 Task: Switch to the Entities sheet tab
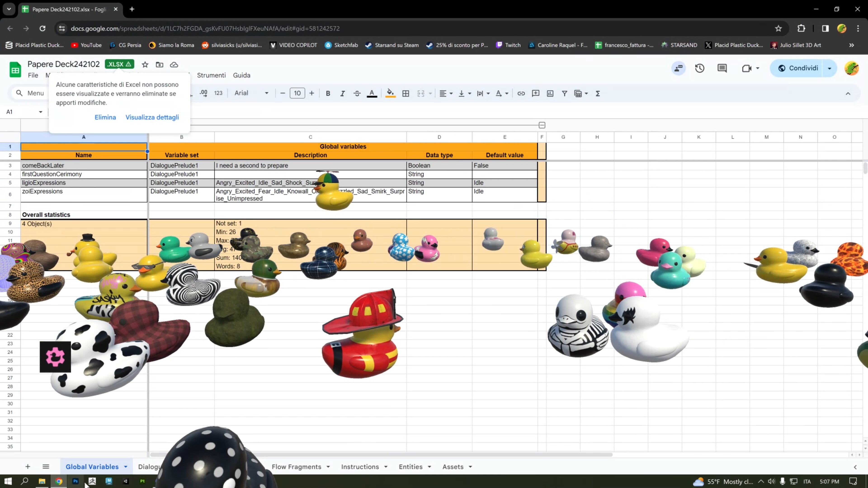[x=411, y=467]
